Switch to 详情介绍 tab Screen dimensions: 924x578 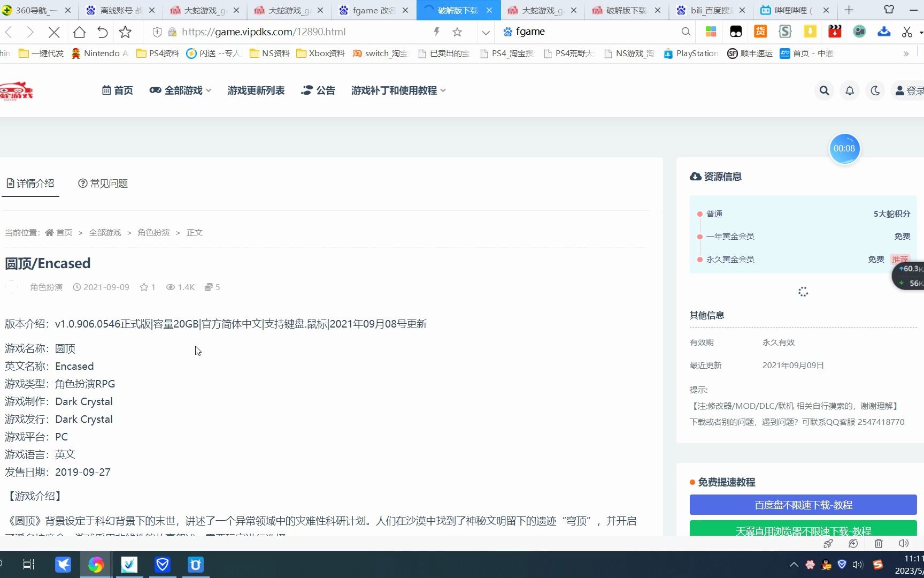(x=30, y=184)
